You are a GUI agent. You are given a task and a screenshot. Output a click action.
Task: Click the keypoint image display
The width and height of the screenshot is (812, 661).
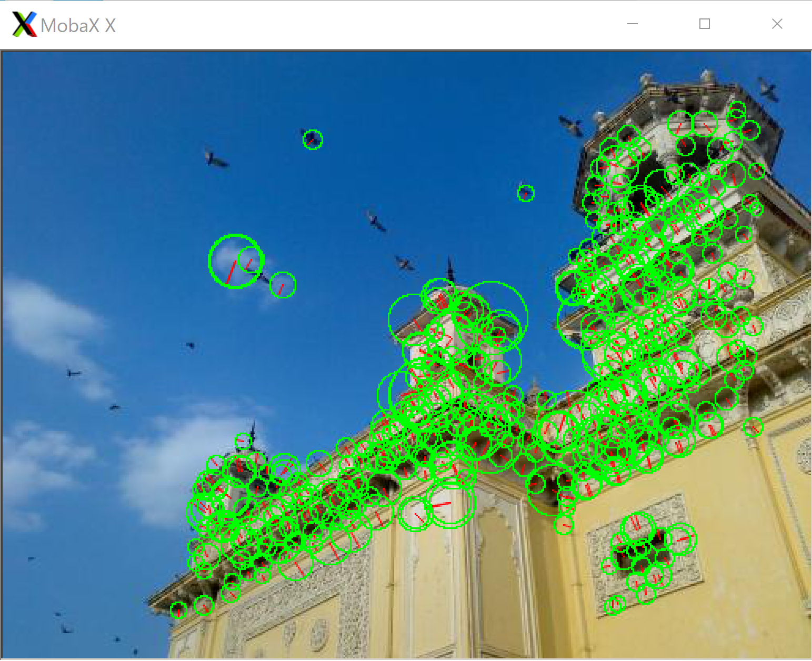406,355
